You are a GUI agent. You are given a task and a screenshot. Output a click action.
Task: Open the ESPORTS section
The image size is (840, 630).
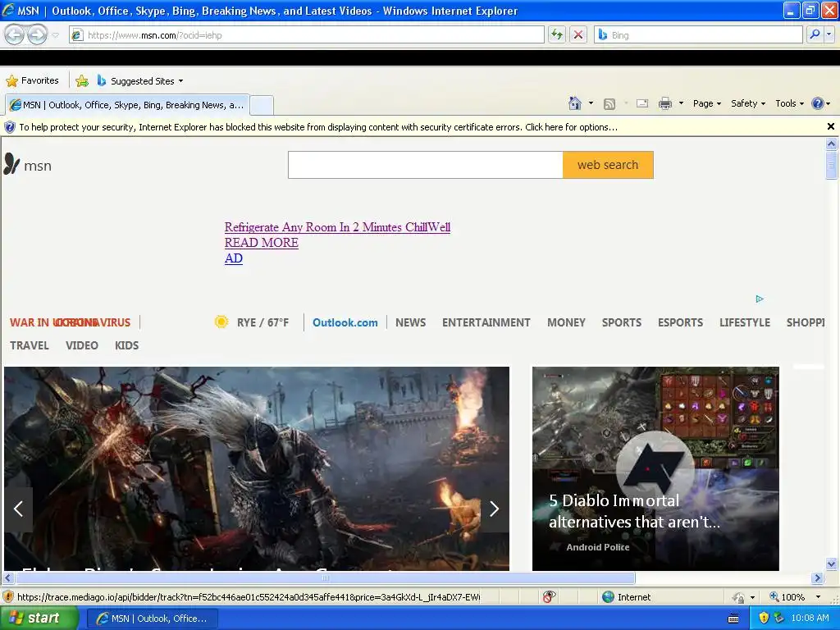pyautogui.click(x=680, y=322)
